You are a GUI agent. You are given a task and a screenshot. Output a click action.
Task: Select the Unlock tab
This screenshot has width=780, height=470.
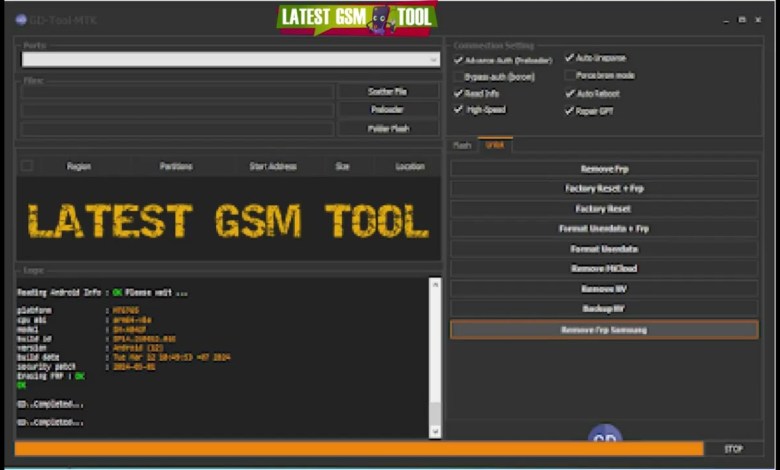tap(494, 146)
